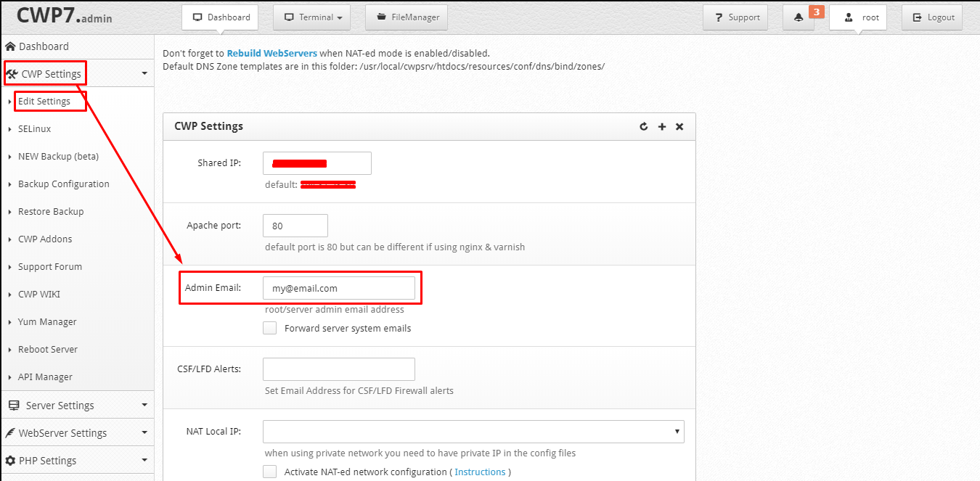980x481 pixels.
Task: Click the plus icon on CWP Settings panel
Action: tap(661, 126)
